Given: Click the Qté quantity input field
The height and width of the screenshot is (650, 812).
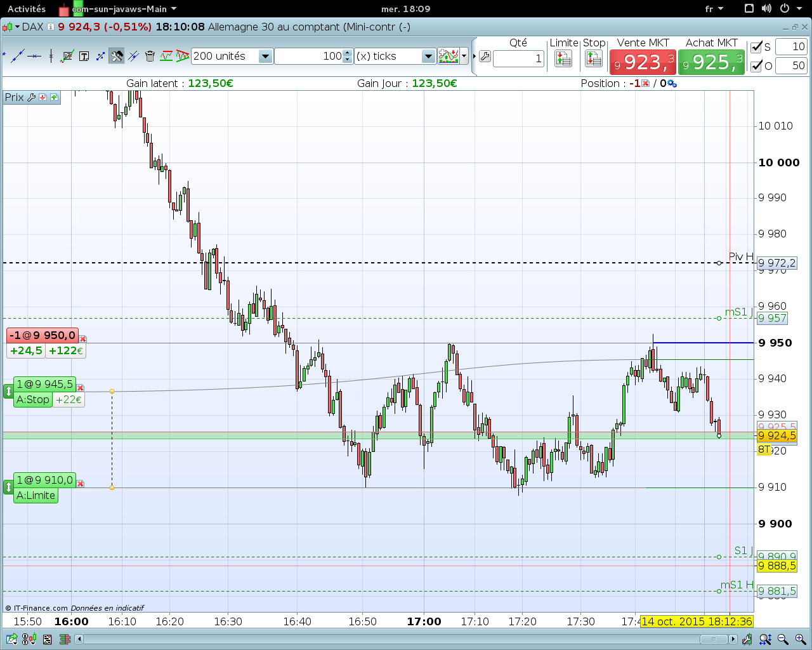Looking at the screenshot, I should [518, 59].
